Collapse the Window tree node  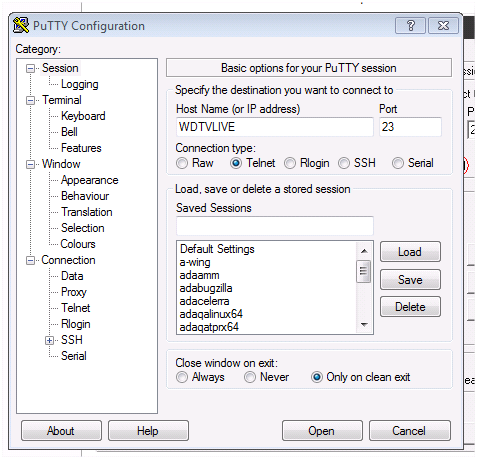tap(30, 165)
